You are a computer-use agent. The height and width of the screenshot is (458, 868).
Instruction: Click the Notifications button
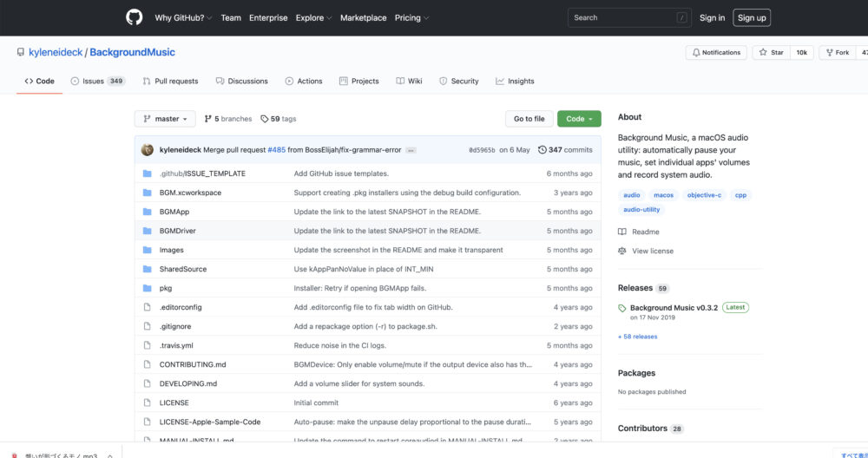pyautogui.click(x=716, y=53)
